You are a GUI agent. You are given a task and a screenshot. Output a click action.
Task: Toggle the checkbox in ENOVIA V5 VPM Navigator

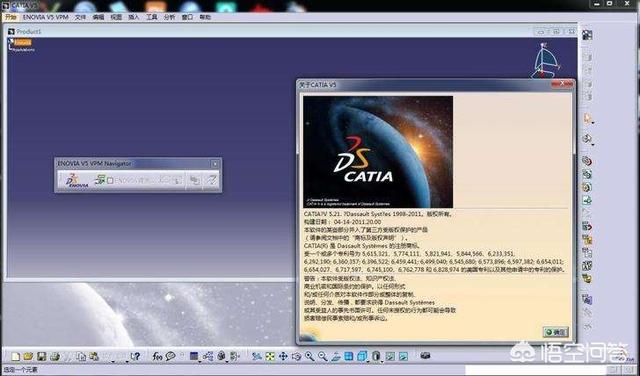pos(110,180)
